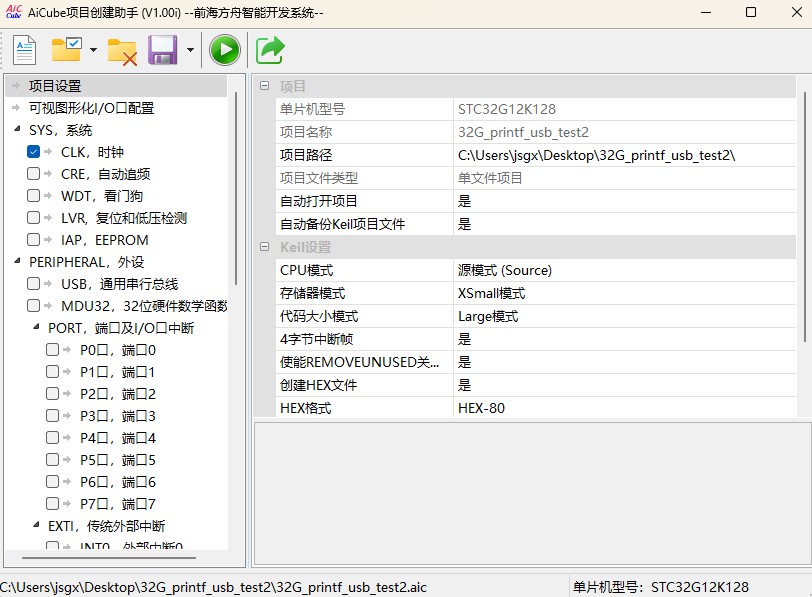Change the 自动备份Keil项目文件 value
Image resolution: width=812 pixels, height=597 pixels.
tap(625, 224)
